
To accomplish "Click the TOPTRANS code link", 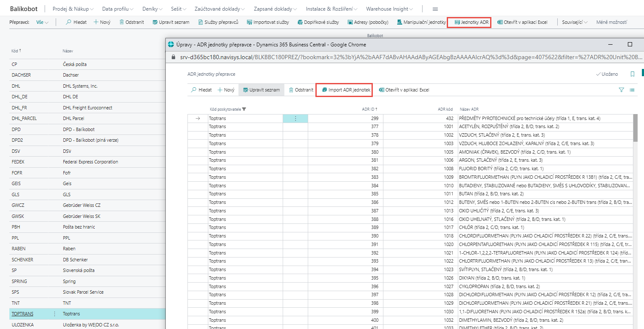I will coord(23,314).
